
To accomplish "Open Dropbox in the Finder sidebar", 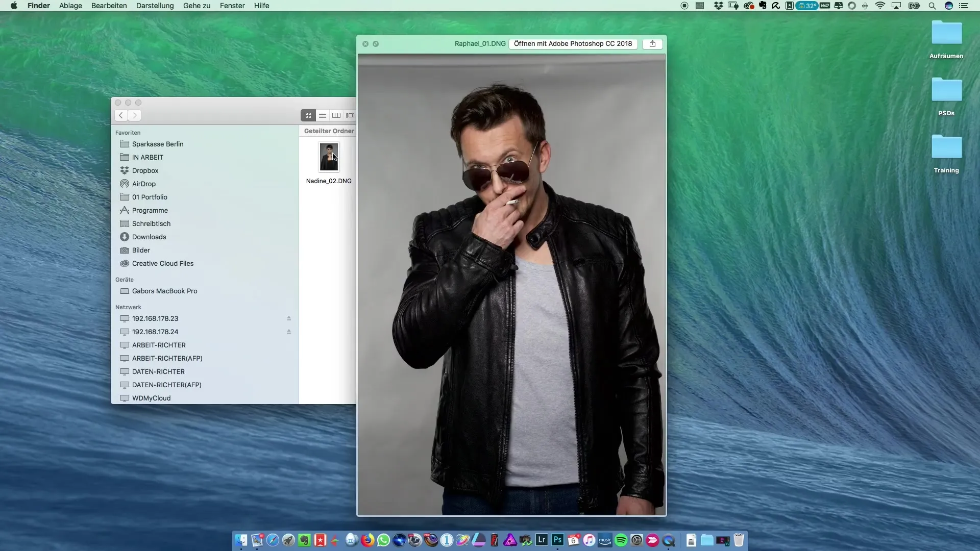I will click(x=145, y=170).
